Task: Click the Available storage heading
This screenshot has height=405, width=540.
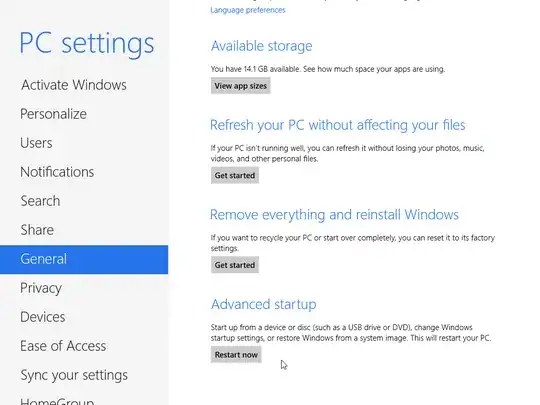Action: [x=261, y=46]
